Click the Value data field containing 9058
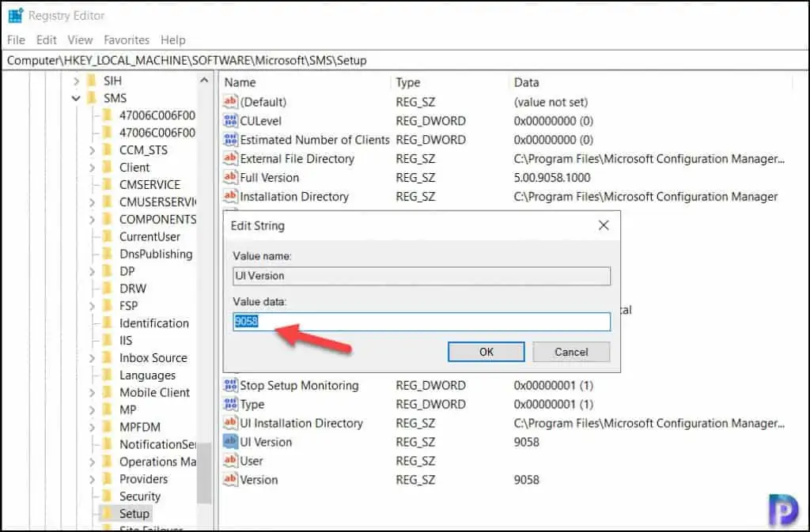 point(422,322)
